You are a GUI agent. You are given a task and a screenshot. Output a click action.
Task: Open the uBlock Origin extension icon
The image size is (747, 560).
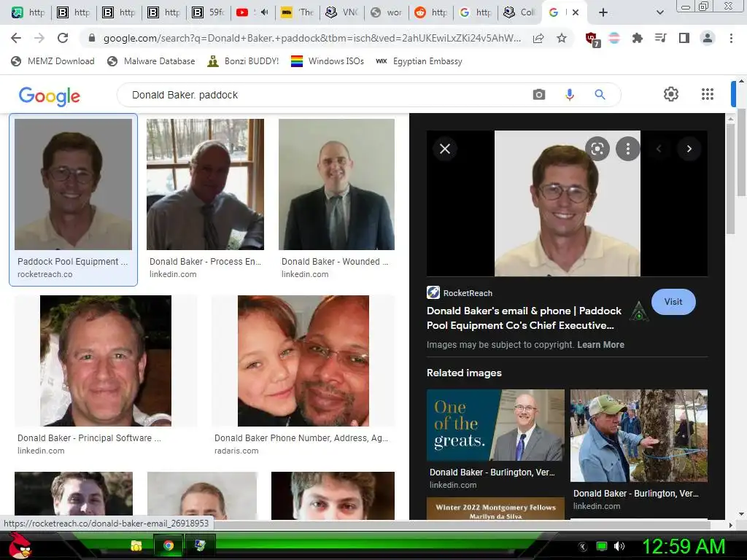tap(592, 39)
